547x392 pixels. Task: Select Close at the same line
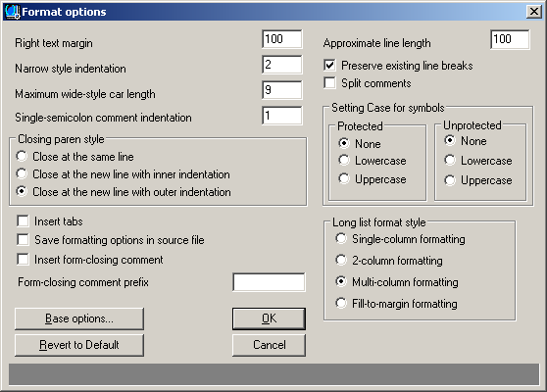point(22,156)
